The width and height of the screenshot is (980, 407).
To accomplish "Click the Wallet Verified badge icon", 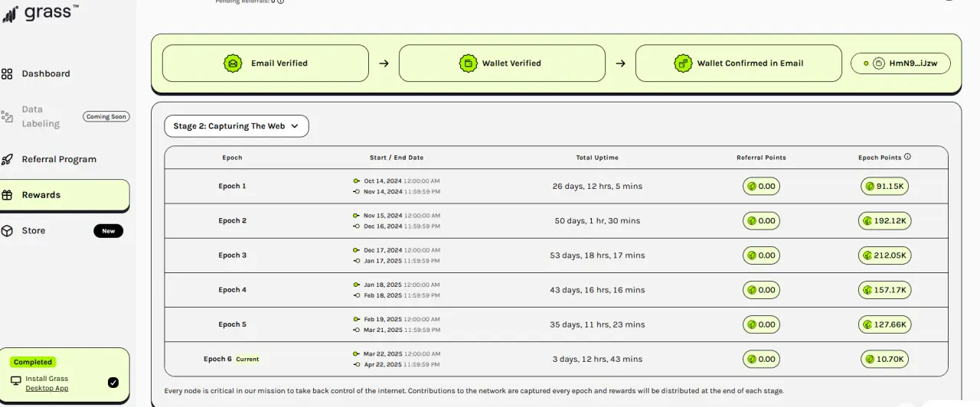I will 467,63.
